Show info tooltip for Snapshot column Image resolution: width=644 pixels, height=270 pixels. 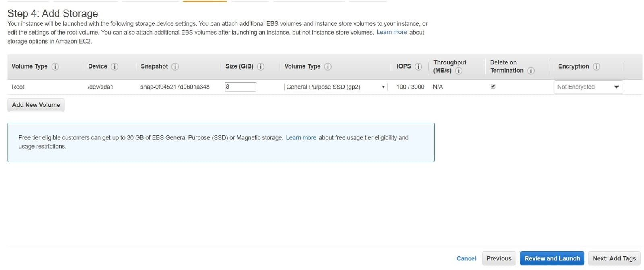click(x=175, y=66)
